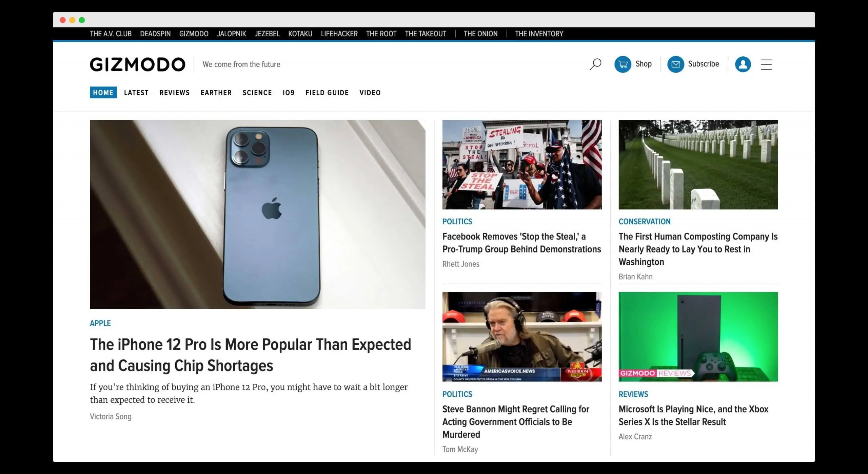Click the APPLE category label
Screen dimensions: 868x474
(100, 323)
